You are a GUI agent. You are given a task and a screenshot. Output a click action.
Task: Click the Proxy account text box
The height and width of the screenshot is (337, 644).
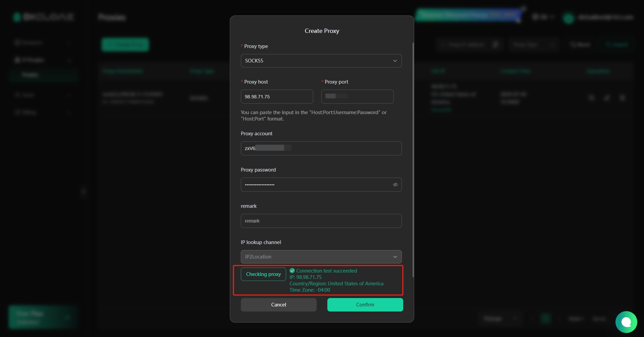321,148
